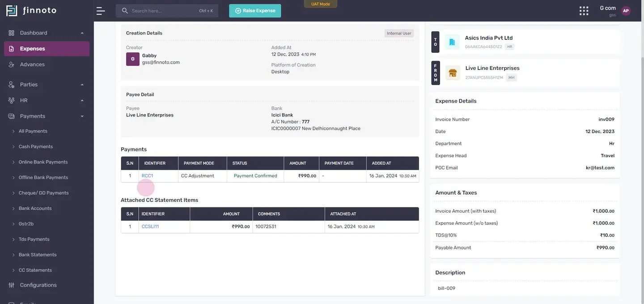The image size is (644, 304).
Task: Click the 06AAKCA6445Q1Z2 GSTIN text
Action: pos(483,47)
